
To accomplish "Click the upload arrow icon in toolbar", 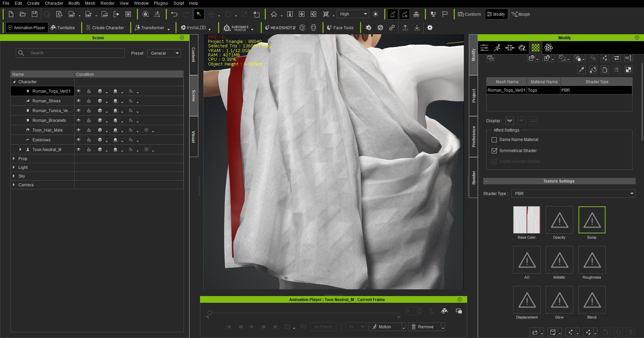I will [x=405, y=28].
